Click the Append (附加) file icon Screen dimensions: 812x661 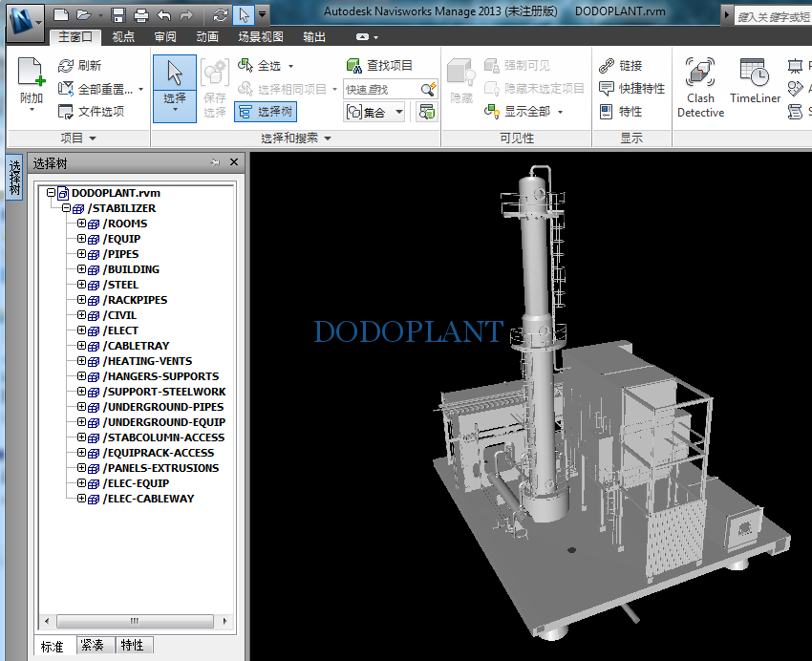[32, 73]
